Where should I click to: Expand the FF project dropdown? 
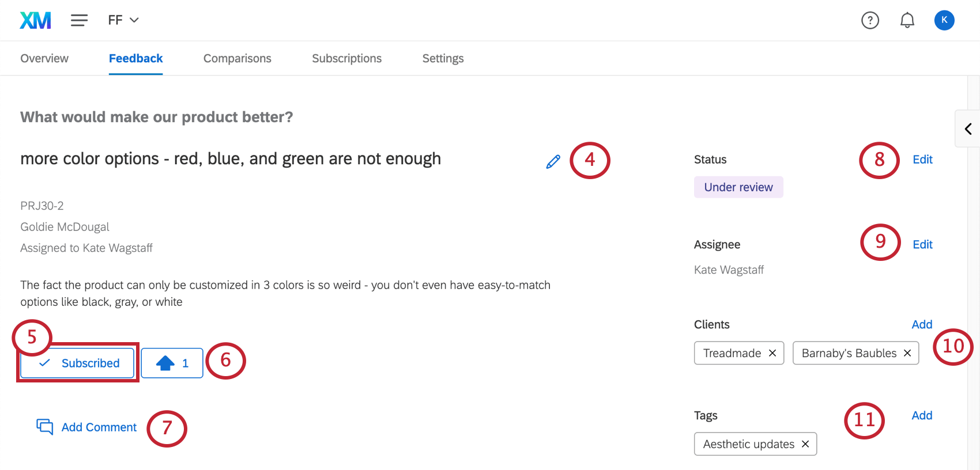123,20
